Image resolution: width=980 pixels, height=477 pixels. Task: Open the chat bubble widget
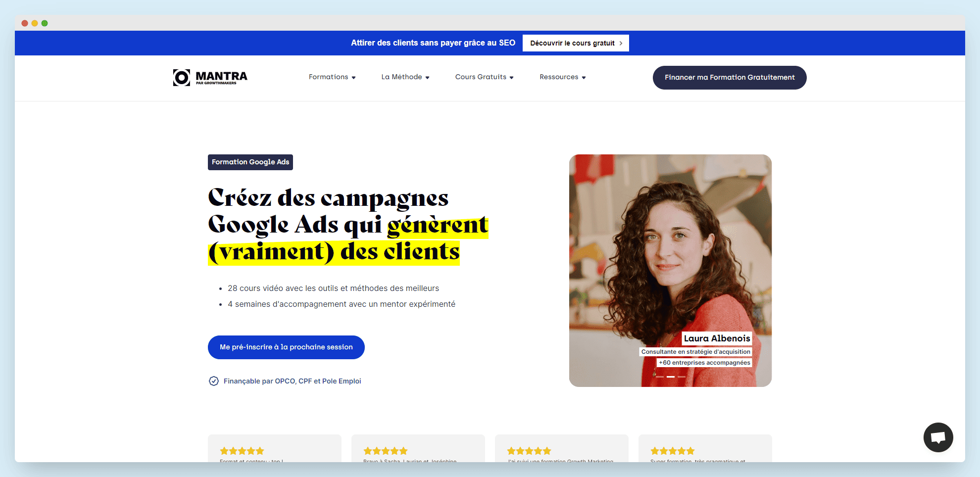click(x=938, y=437)
